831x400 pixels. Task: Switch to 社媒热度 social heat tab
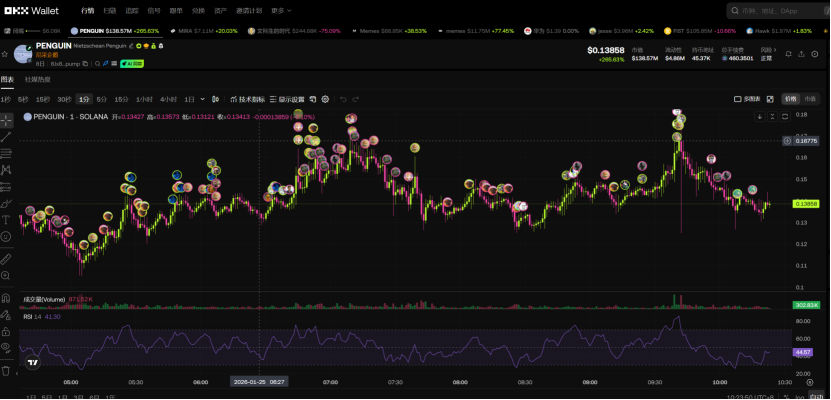tap(38, 79)
